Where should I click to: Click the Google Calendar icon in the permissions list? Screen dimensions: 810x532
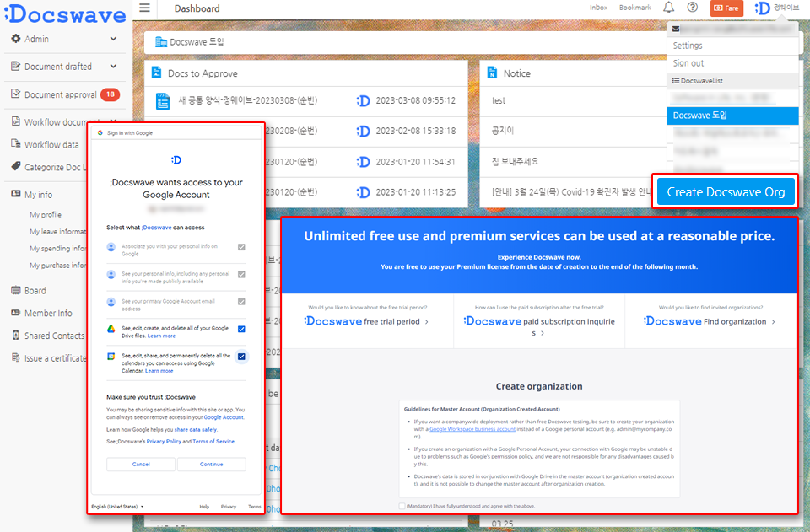tap(111, 357)
